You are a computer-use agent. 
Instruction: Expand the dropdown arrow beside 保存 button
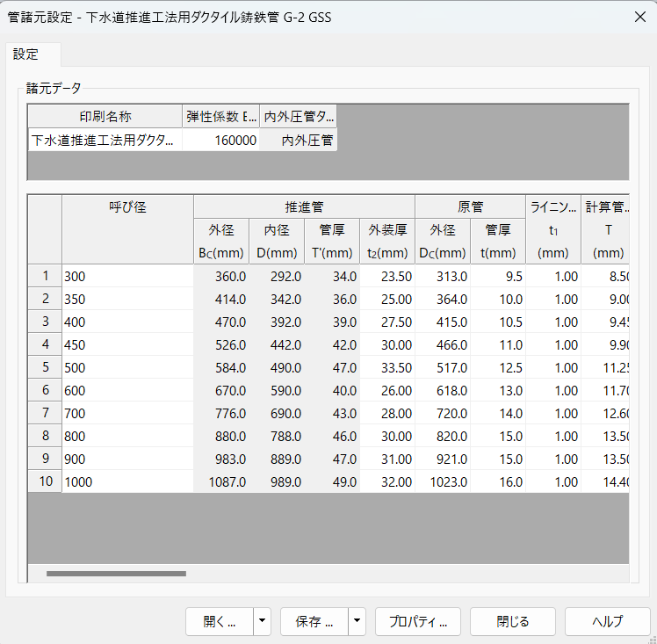357,621
